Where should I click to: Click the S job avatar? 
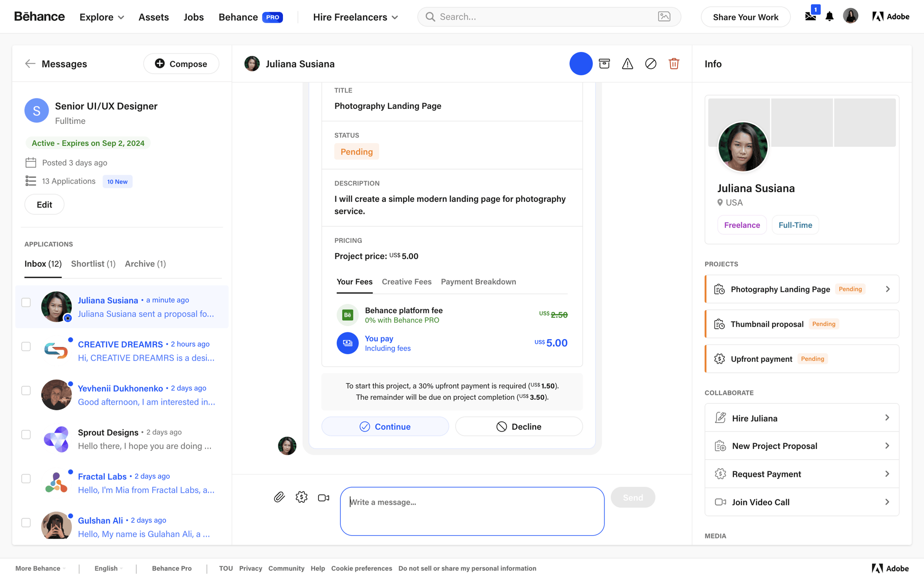tap(37, 111)
